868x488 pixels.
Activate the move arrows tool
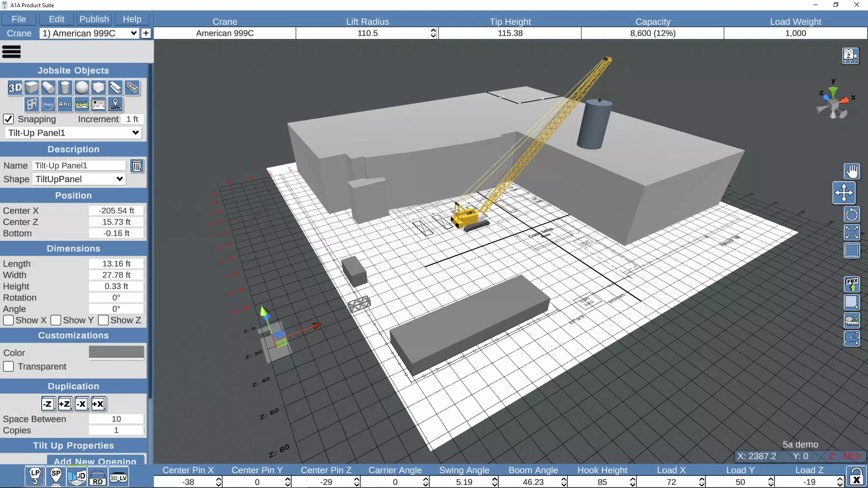tap(844, 193)
